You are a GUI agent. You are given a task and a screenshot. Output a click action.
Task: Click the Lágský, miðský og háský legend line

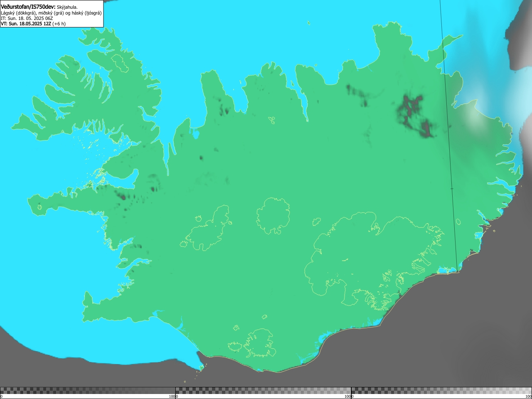[51, 13]
